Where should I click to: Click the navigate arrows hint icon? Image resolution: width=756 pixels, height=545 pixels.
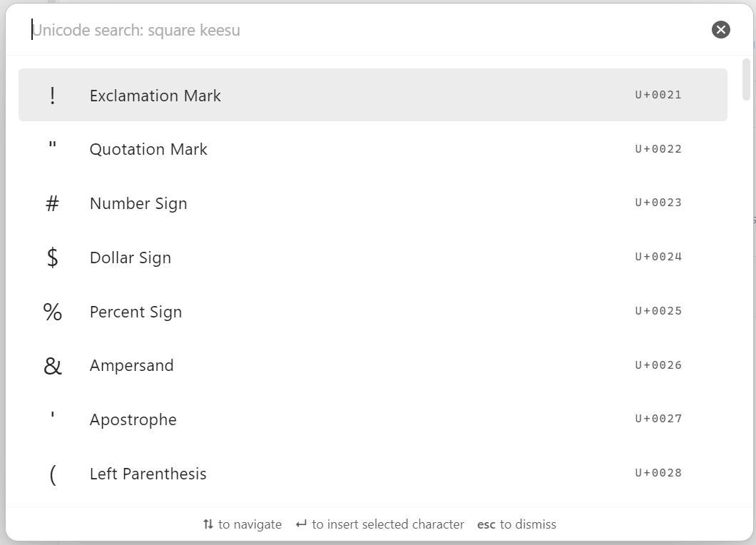coord(208,524)
